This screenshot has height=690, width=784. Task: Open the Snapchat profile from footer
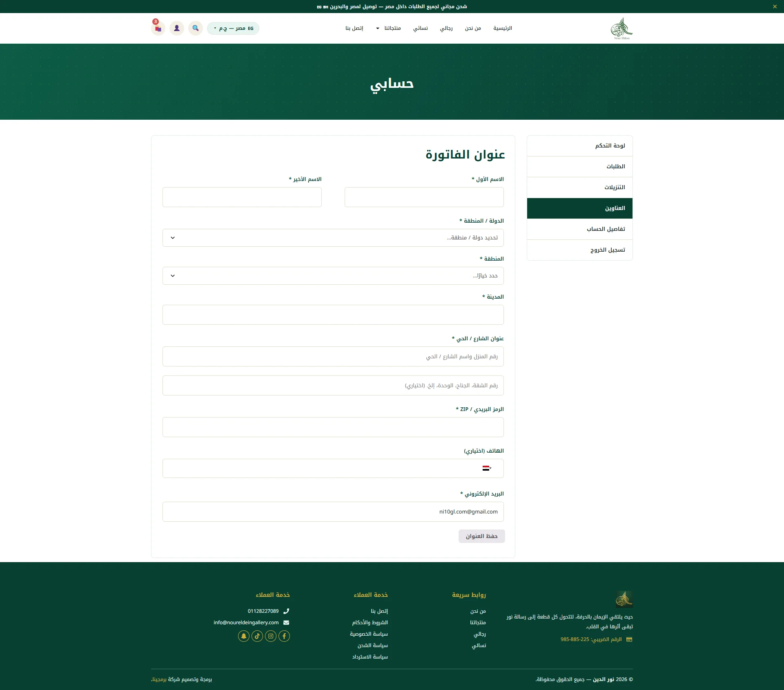tap(244, 636)
